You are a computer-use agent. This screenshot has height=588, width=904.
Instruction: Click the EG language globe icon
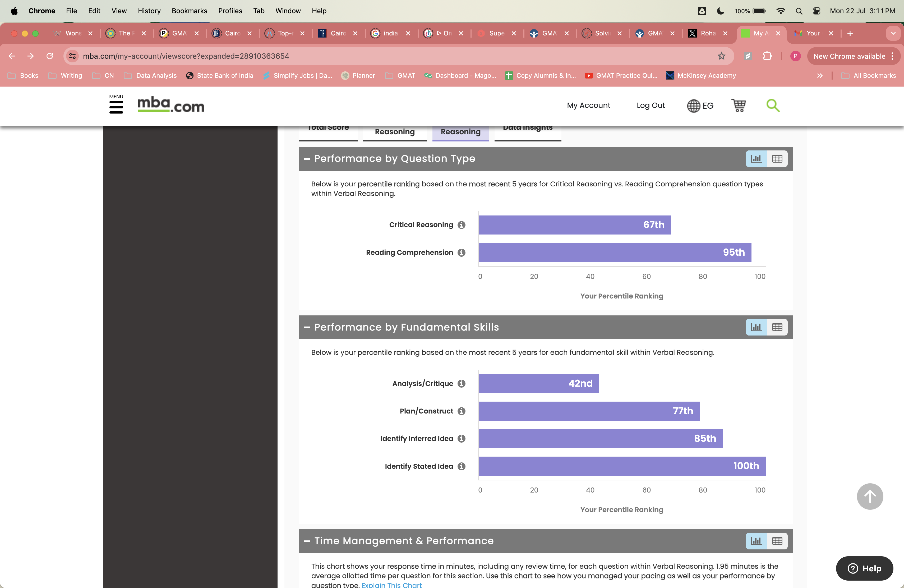694,105
